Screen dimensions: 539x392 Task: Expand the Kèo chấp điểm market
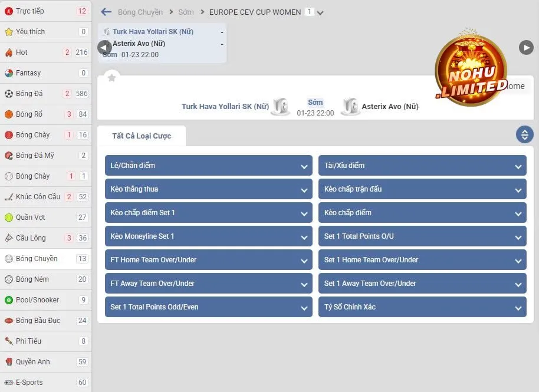point(422,213)
